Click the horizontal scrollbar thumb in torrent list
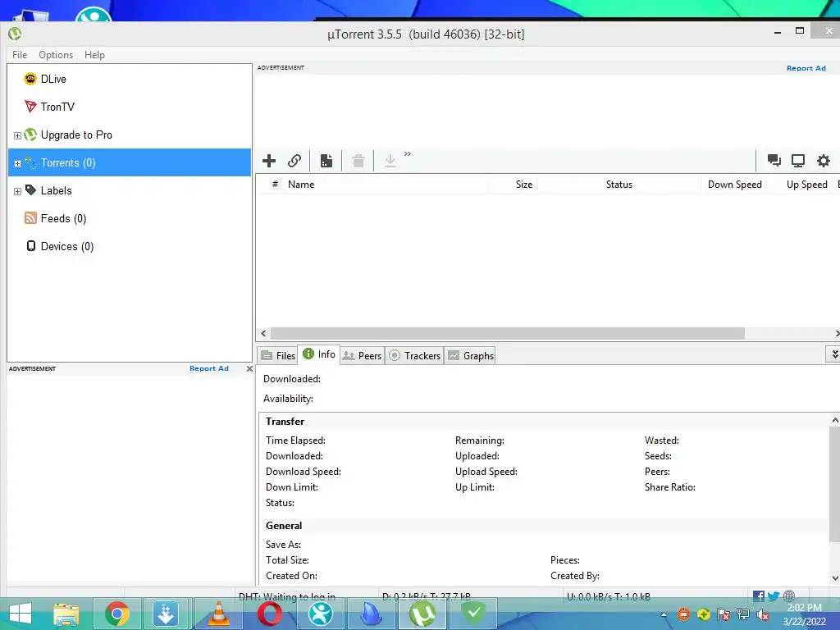The width and height of the screenshot is (840, 630). pyautogui.click(x=507, y=333)
